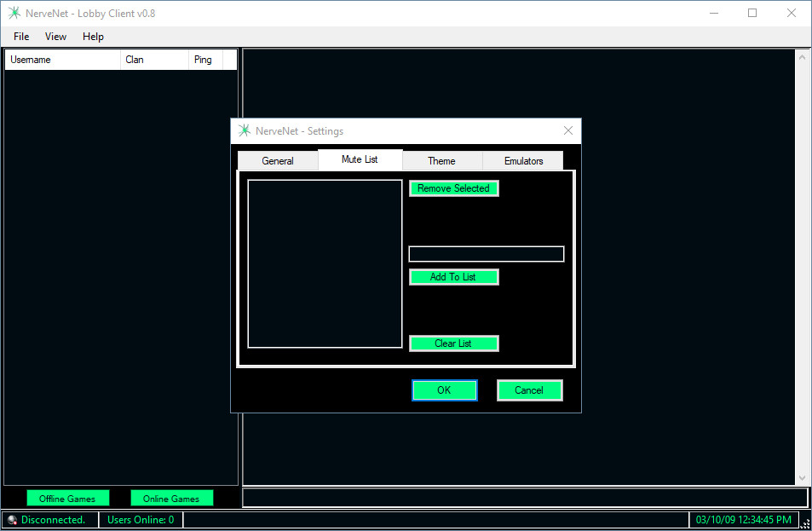Open the View menu
The width and height of the screenshot is (812, 531).
point(55,37)
